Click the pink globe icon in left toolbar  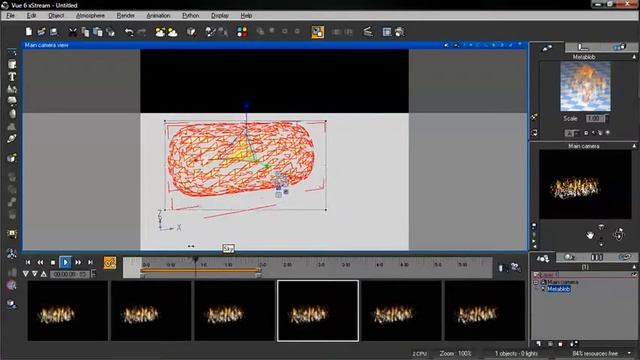[x=11, y=285]
